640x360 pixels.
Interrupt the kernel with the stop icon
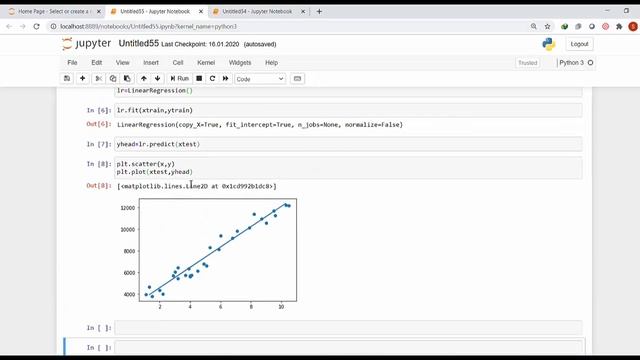(199, 78)
